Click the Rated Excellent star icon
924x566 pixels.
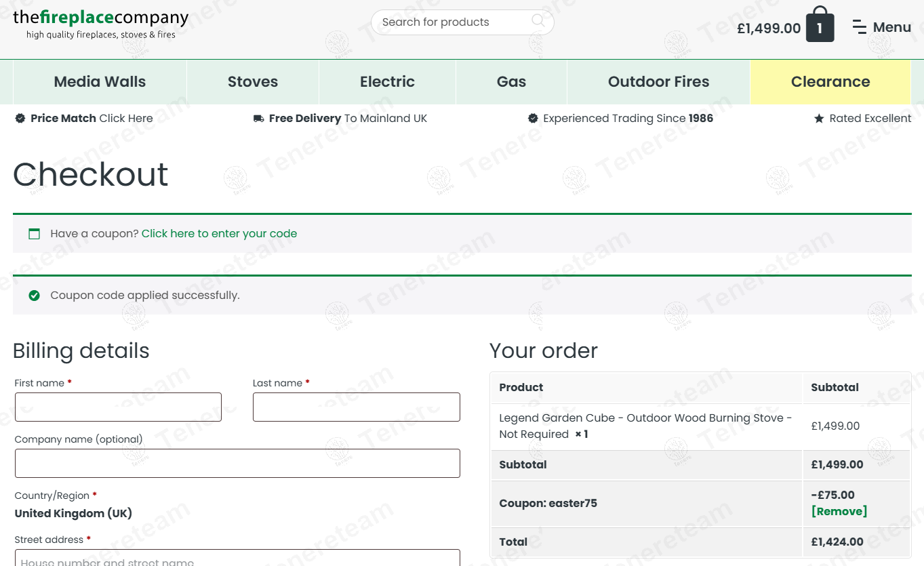(x=819, y=119)
